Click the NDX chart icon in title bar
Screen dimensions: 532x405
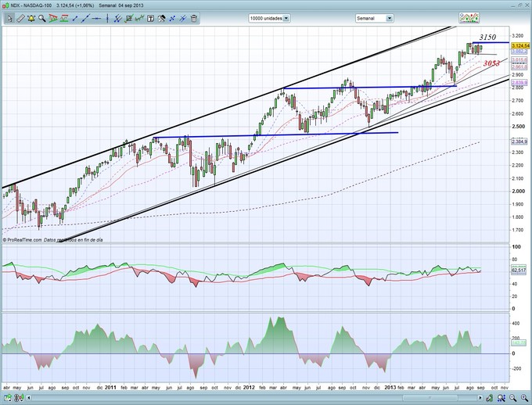[5, 4]
